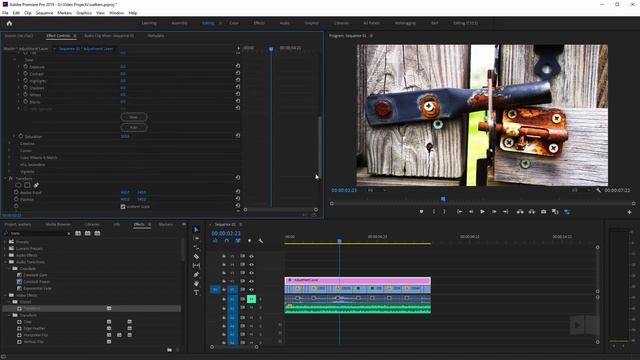Step back one frame in Program monitor

[x=471, y=212]
